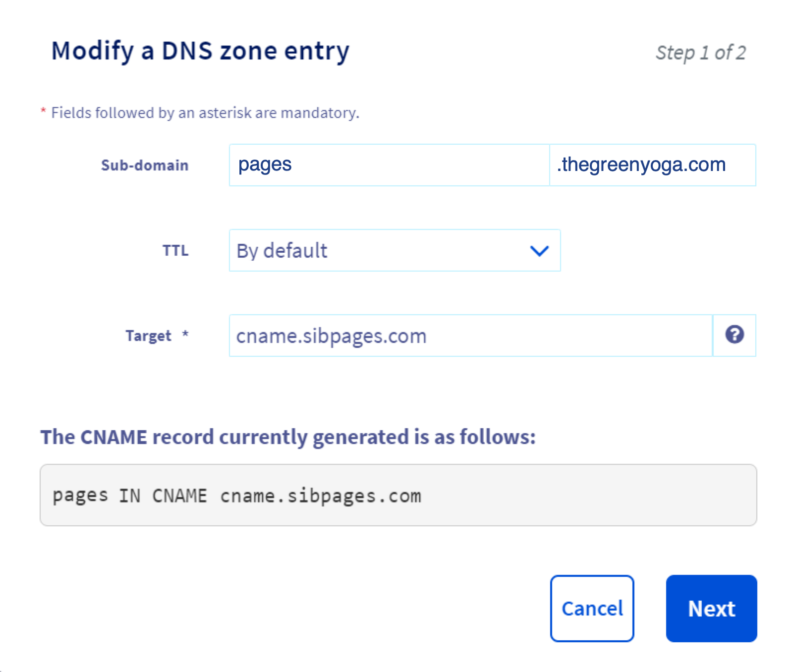The image size is (793, 672).
Task: Click the "Sub-domain" field label
Action: click(145, 165)
